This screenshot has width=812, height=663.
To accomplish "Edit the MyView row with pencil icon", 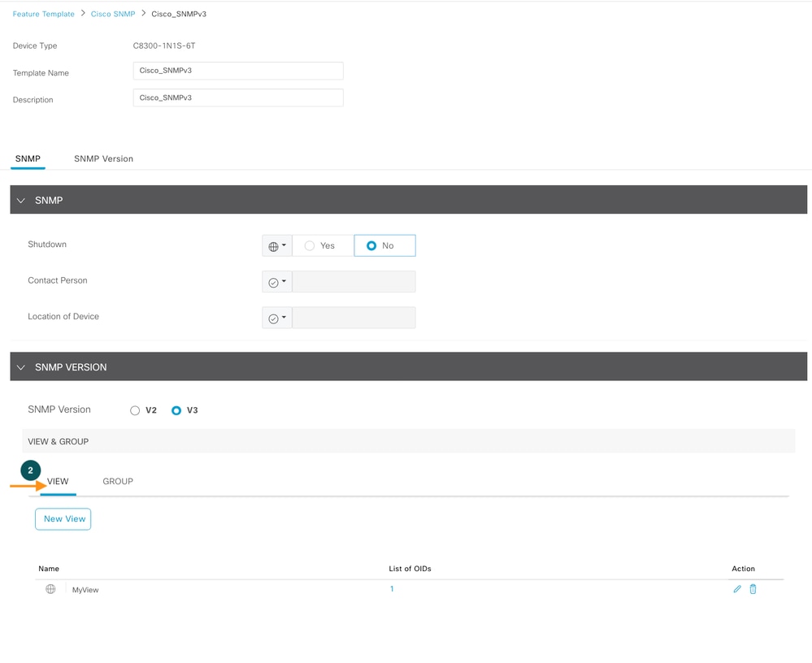I will [737, 589].
